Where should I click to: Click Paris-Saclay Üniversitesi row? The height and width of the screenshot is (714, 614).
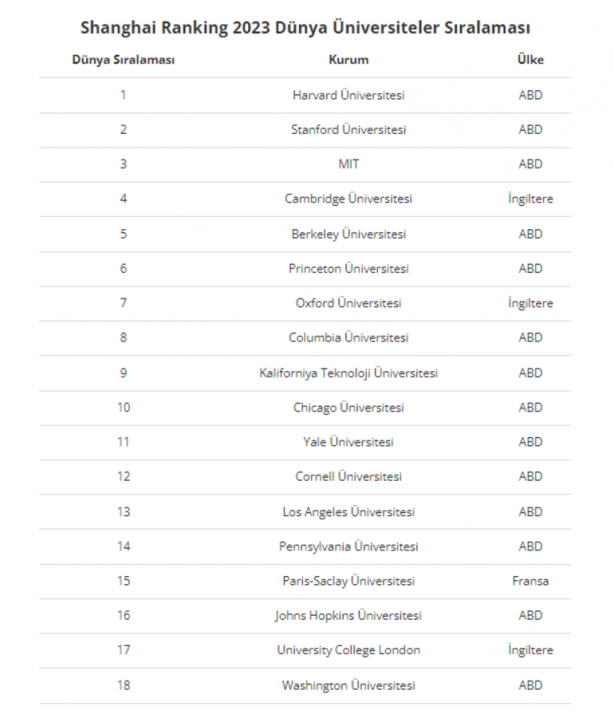point(348,581)
